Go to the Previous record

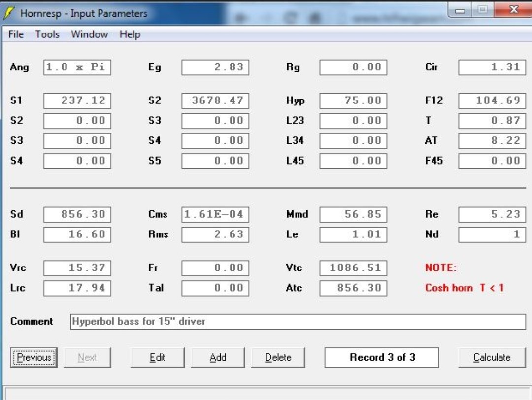(33, 357)
